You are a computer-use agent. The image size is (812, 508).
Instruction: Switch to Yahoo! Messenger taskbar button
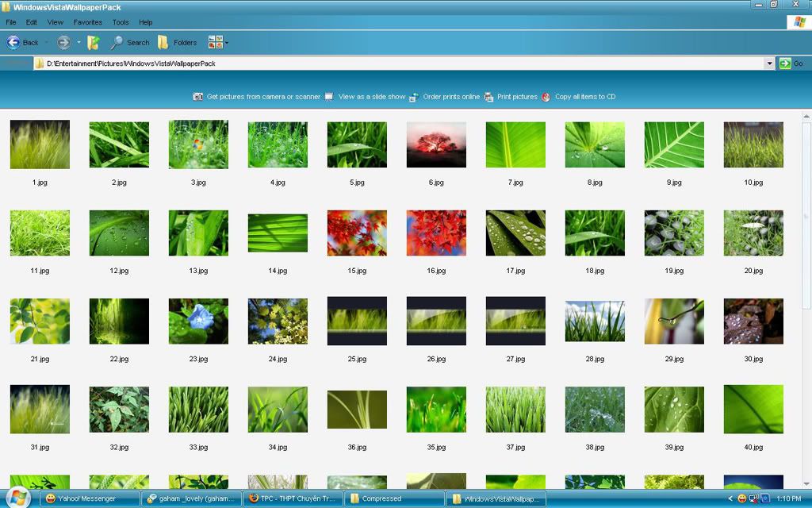90,498
